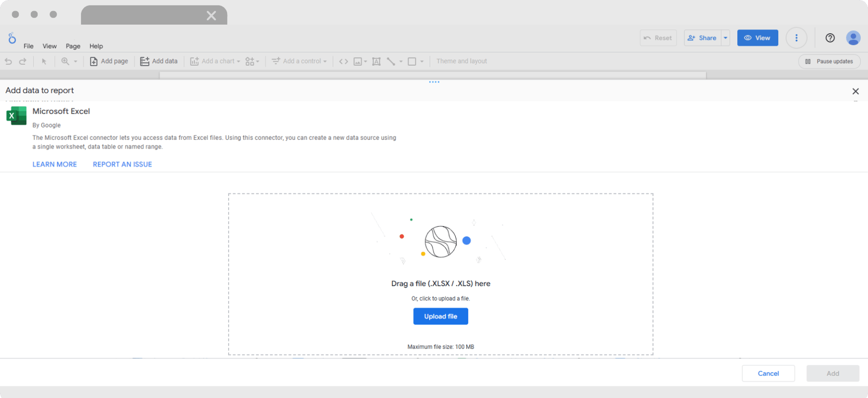Screen dimensions: 868x398
Task: Expand the line type dropdown arrow
Action: 401,62
